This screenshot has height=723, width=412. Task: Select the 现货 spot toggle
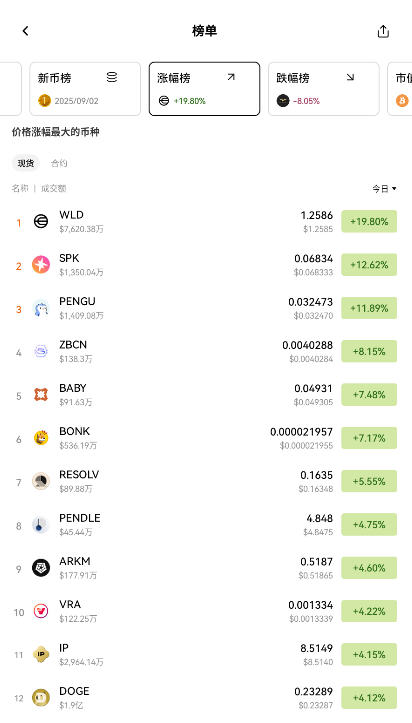pyautogui.click(x=26, y=163)
